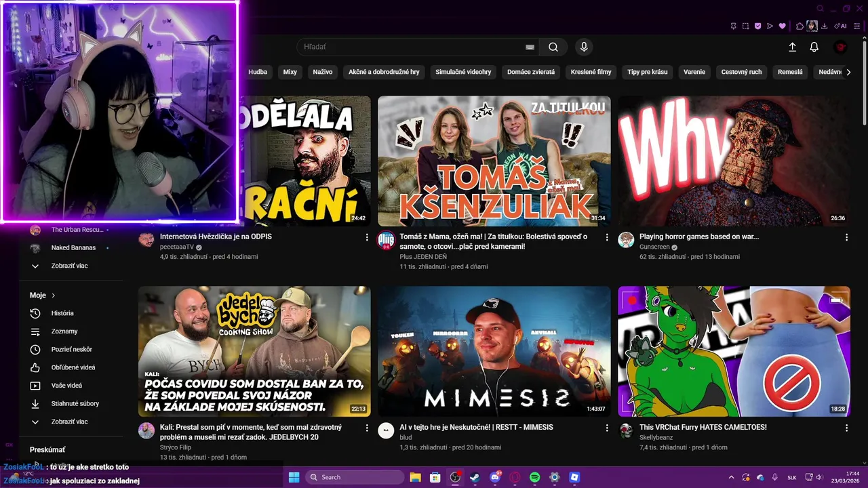Play the JedelBych cooking show thumbnail
Viewport: 868px width, 488px height.
click(254, 351)
